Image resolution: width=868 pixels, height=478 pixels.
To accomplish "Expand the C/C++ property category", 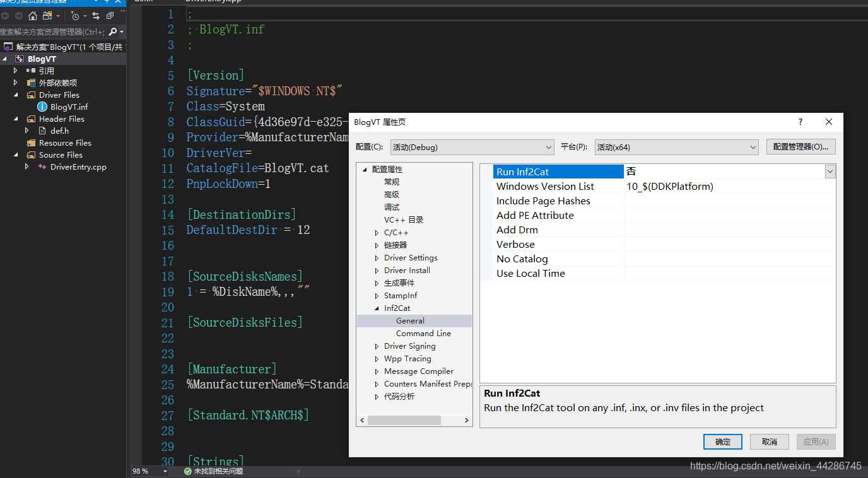I will [x=377, y=233].
